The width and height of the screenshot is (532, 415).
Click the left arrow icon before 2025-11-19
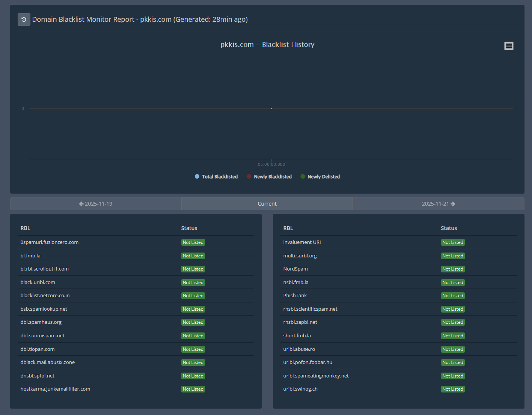[x=81, y=204]
